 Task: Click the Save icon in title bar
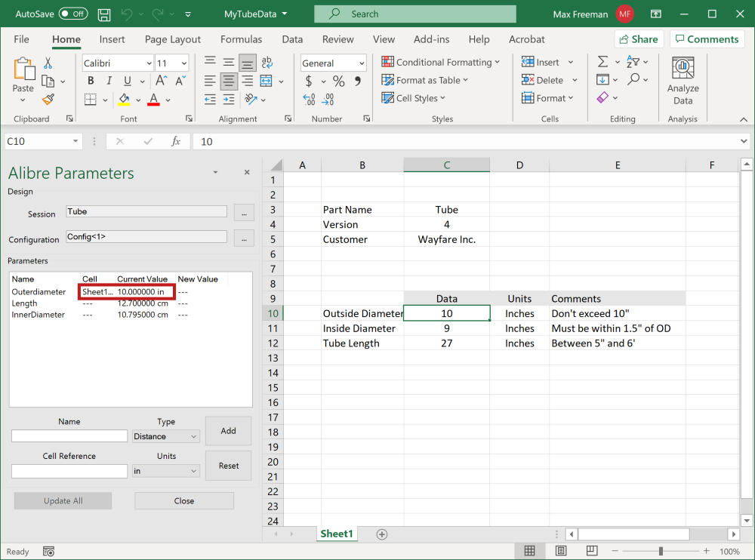(105, 14)
